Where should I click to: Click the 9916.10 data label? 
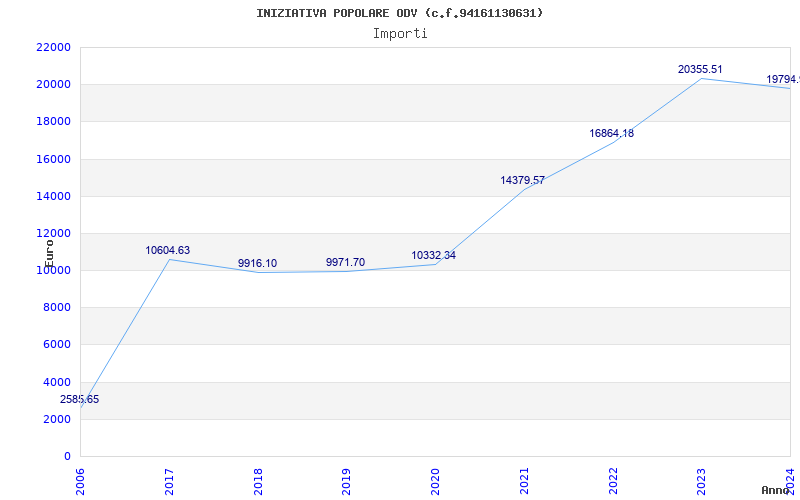tap(257, 263)
